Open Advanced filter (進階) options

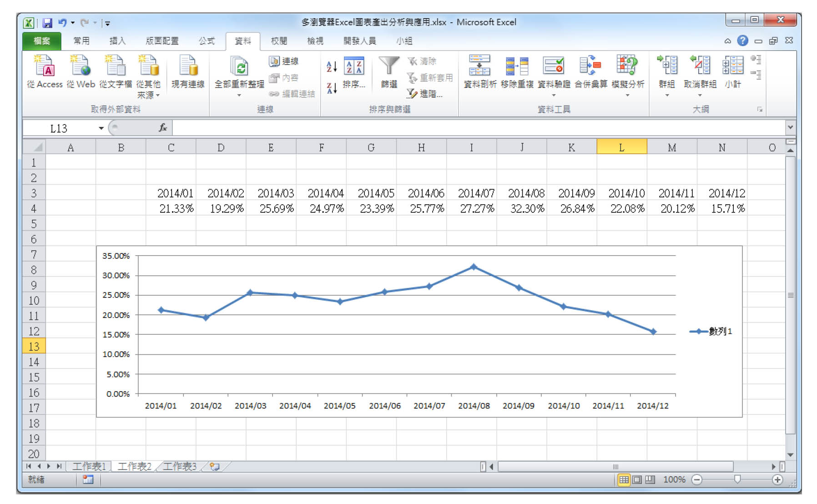424,94
